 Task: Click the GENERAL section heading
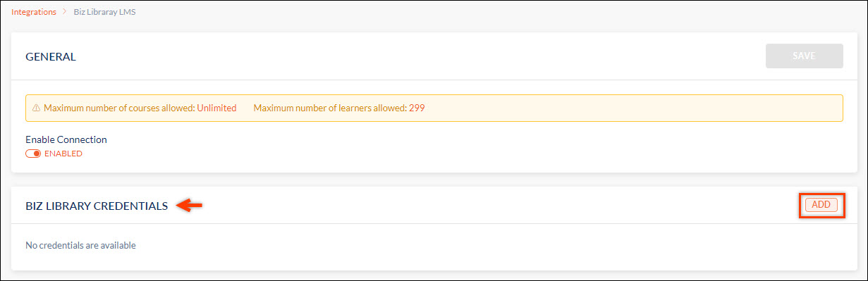(51, 57)
